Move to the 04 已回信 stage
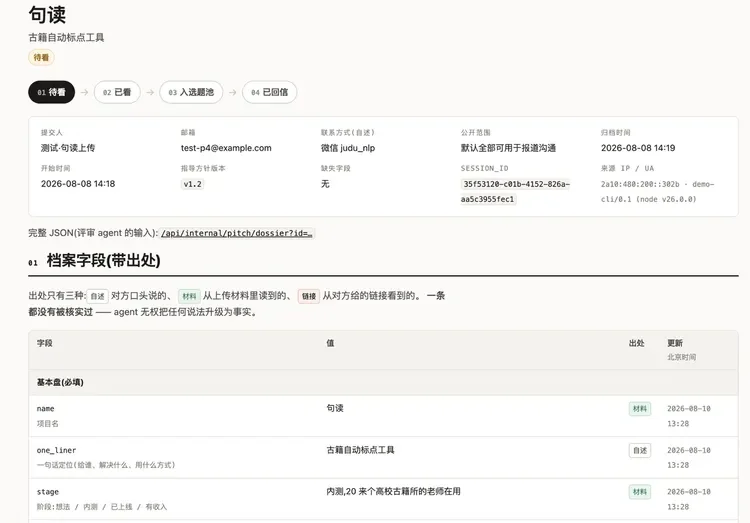Viewport: 750px width, 523px height. point(269,92)
